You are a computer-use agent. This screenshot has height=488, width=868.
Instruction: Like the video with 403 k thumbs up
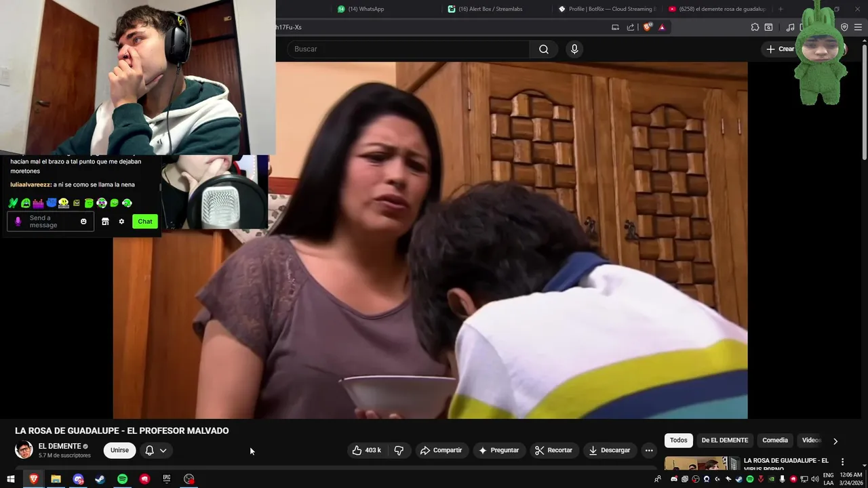pos(367,450)
